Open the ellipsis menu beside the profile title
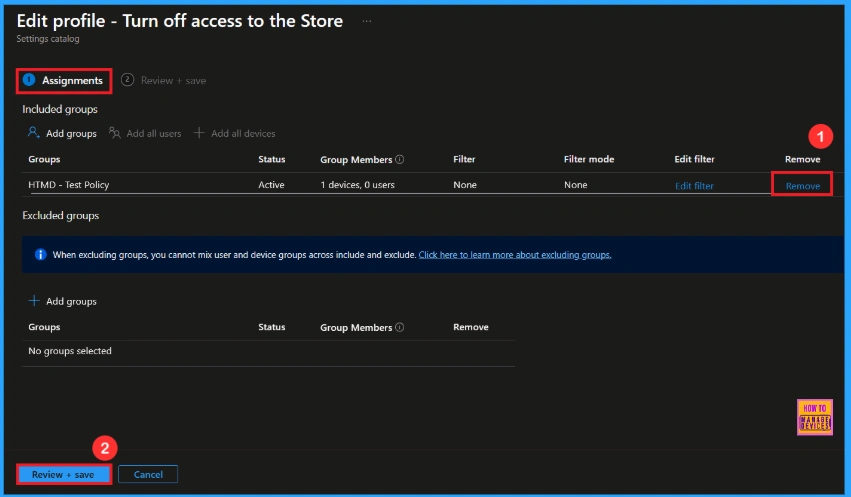This screenshot has height=497, width=851. click(x=367, y=21)
